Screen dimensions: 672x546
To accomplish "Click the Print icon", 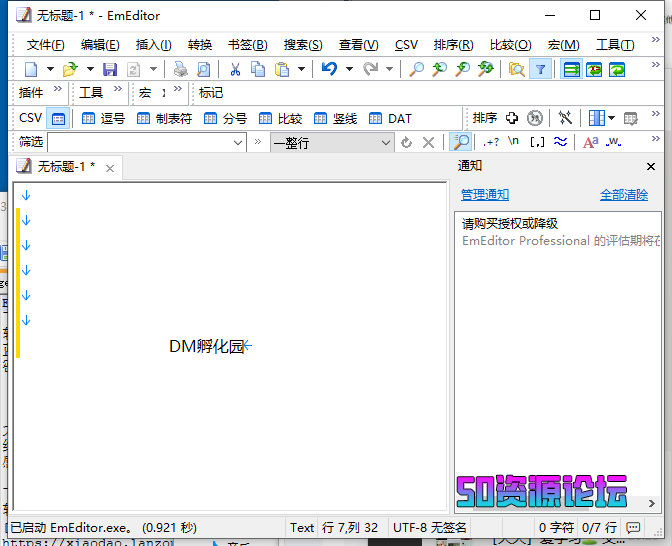I will (180, 69).
